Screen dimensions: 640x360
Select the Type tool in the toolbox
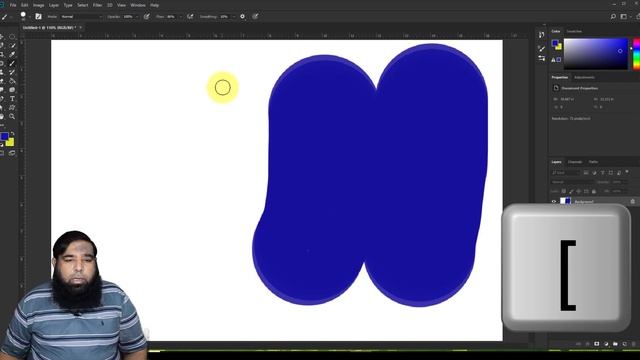[12, 99]
